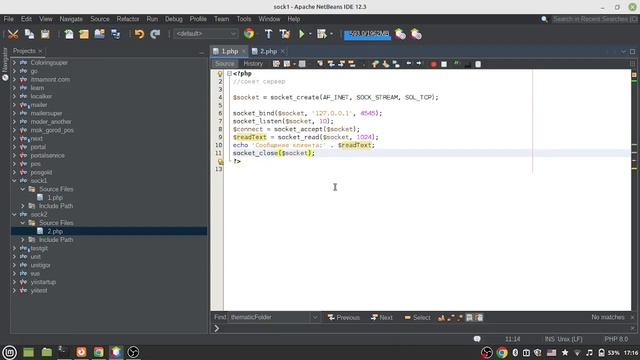Toggle Wrap Around in find bar
640x360 pixels.
479,318
